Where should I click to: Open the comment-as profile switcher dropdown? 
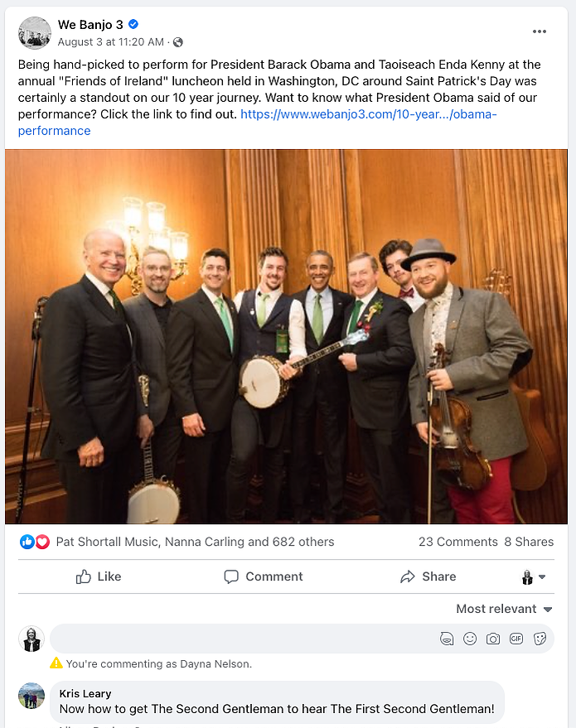coord(533,576)
